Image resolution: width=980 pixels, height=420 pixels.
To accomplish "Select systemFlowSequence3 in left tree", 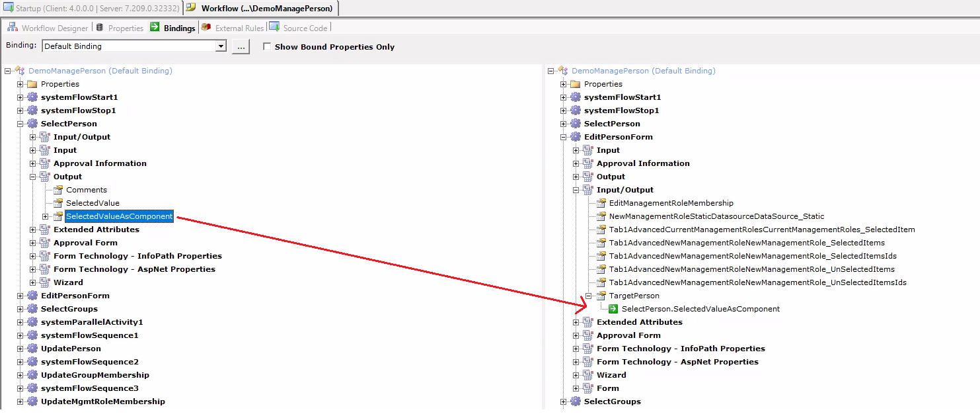I will 90,388.
